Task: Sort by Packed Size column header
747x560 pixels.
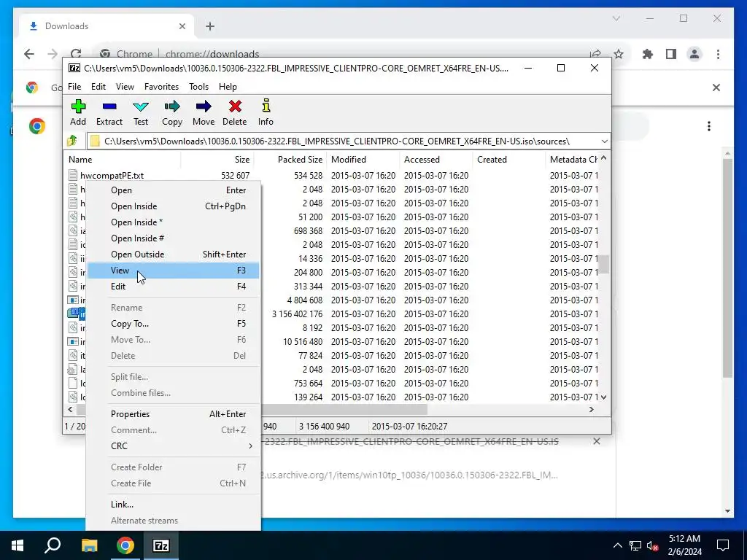Action: [290, 160]
